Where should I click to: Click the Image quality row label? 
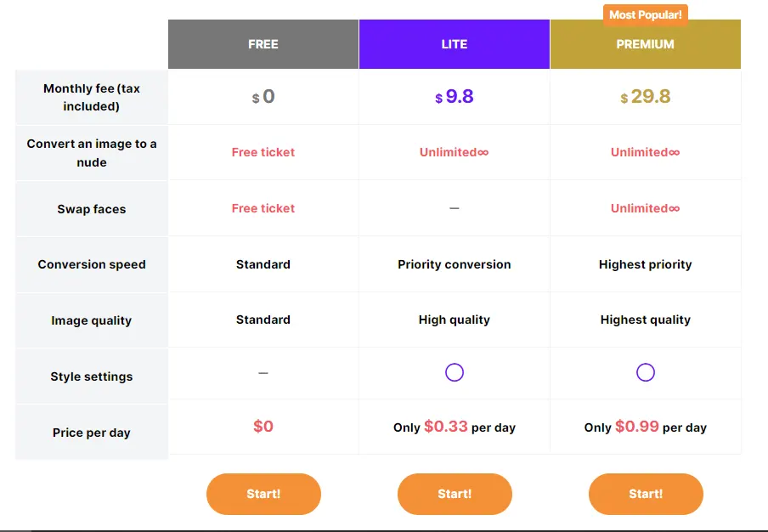(x=91, y=320)
